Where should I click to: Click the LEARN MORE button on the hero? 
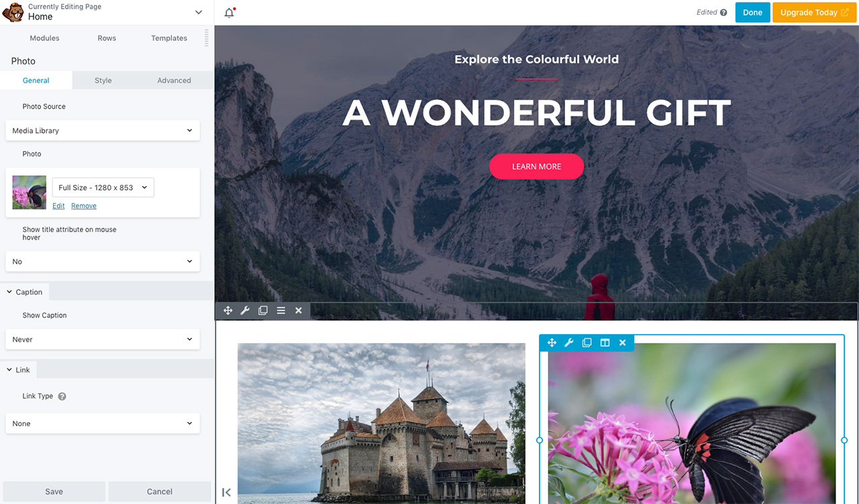pos(537,166)
